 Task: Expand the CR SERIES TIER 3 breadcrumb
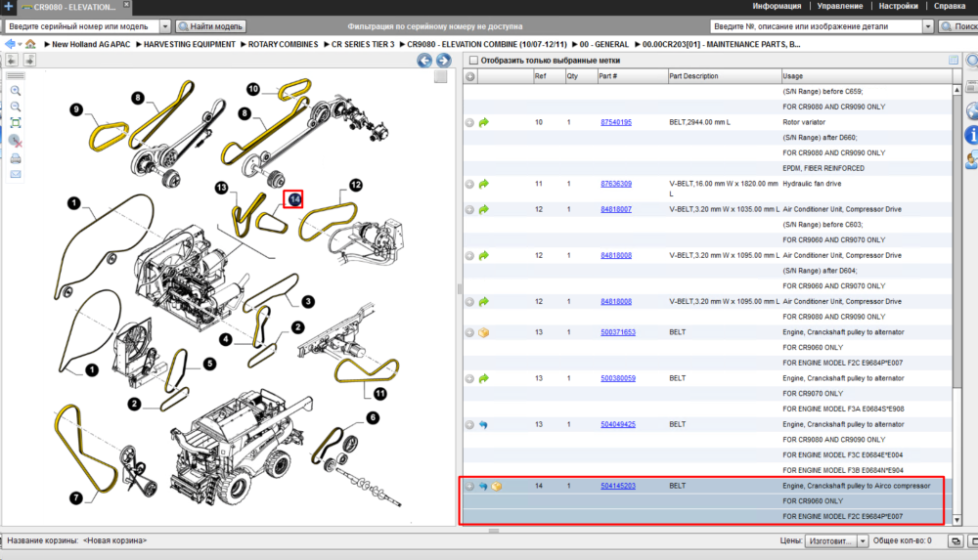327,44
